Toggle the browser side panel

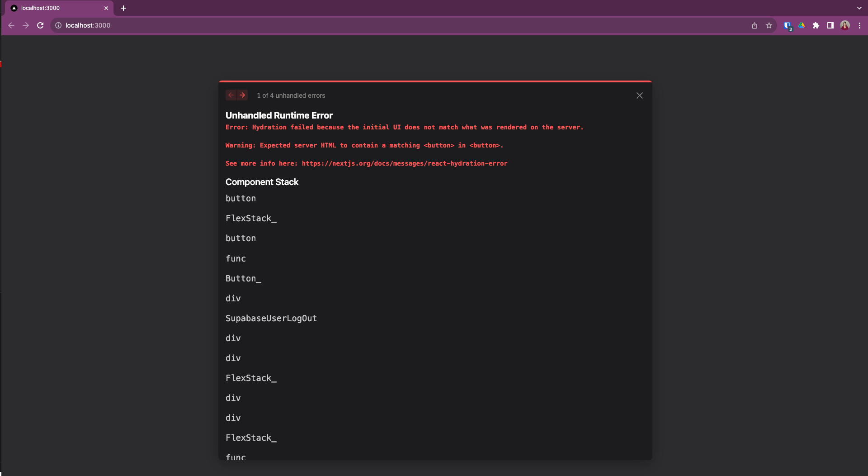click(x=830, y=25)
